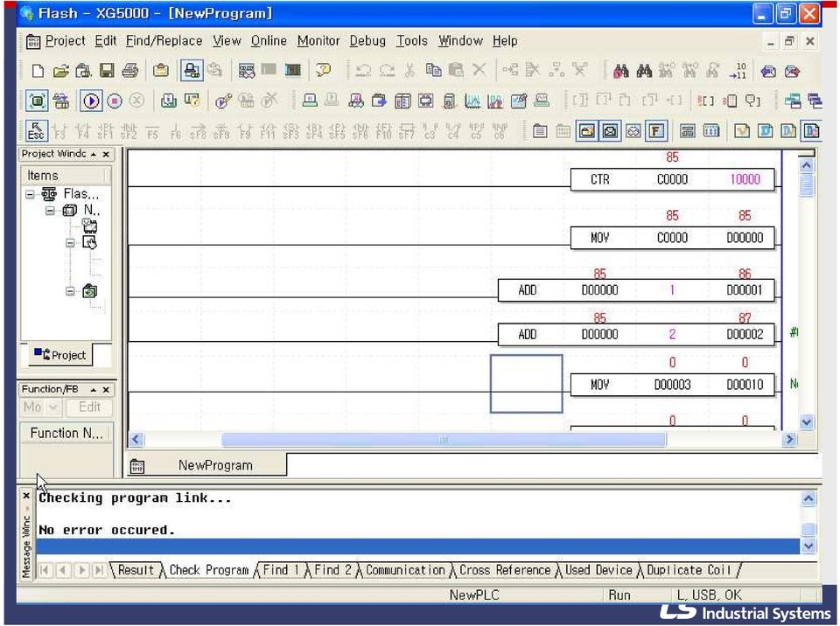Print the program with the printer icon
The width and height of the screenshot is (840, 626).
(x=130, y=71)
